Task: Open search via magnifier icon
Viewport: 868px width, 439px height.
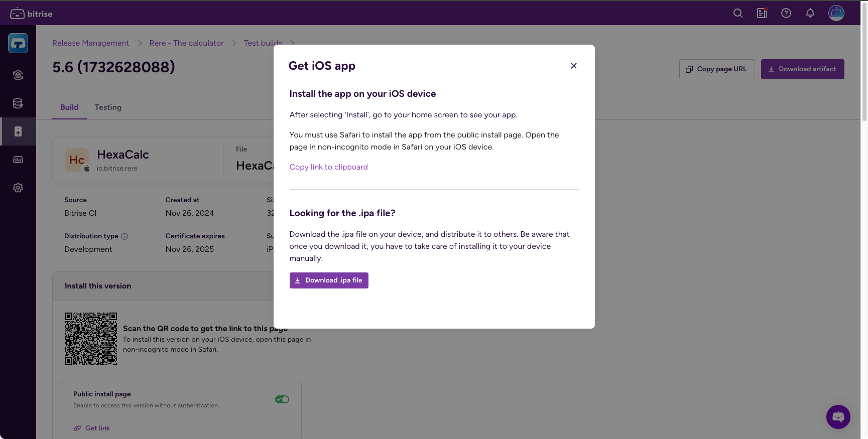Action: click(x=737, y=14)
